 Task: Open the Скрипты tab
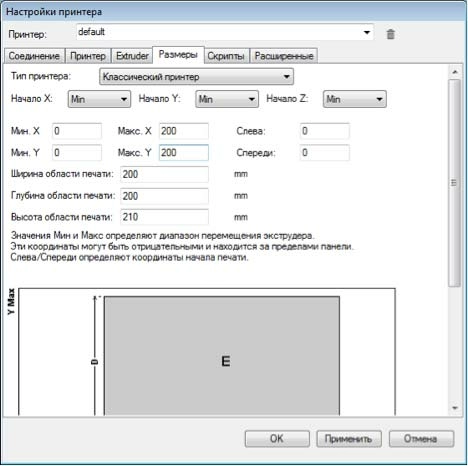(x=226, y=56)
